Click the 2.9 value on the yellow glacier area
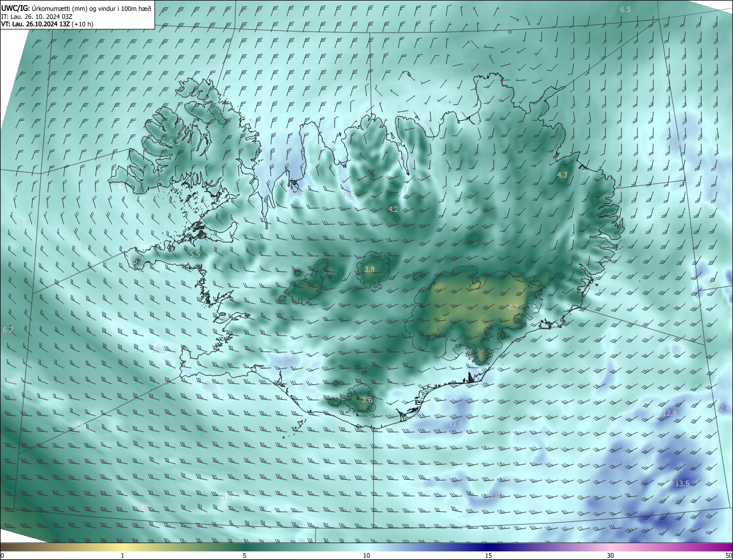 click(x=513, y=307)
